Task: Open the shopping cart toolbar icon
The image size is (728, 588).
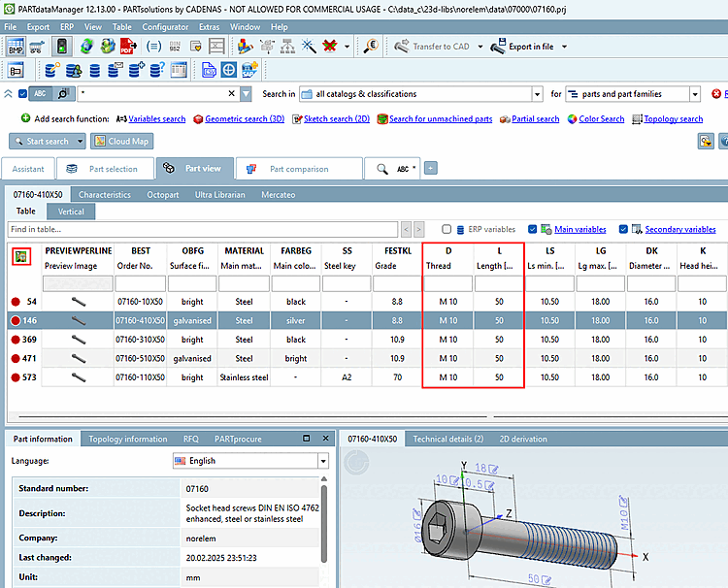Action: (37, 47)
